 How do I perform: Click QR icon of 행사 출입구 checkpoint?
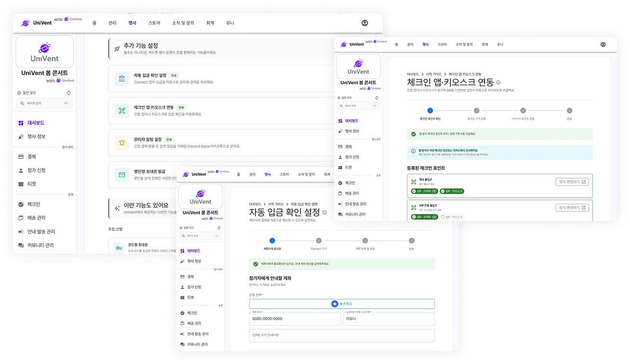click(413, 182)
